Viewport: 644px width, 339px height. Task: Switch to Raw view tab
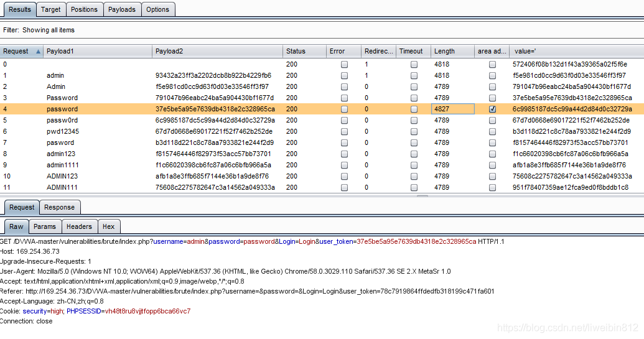pyautogui.click(x=16, y=226)
